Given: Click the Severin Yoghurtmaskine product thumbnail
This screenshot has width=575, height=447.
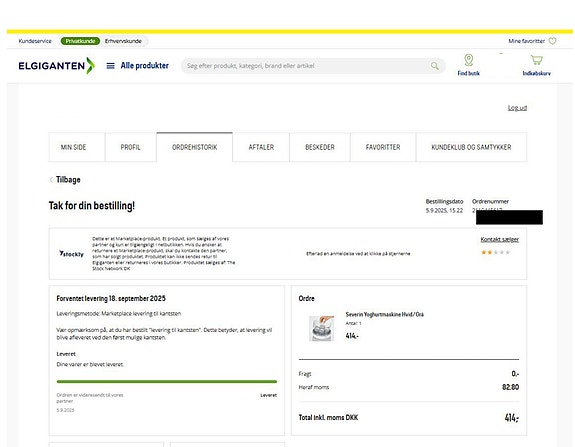Looking at the screenshot, I should click(322, 328).
